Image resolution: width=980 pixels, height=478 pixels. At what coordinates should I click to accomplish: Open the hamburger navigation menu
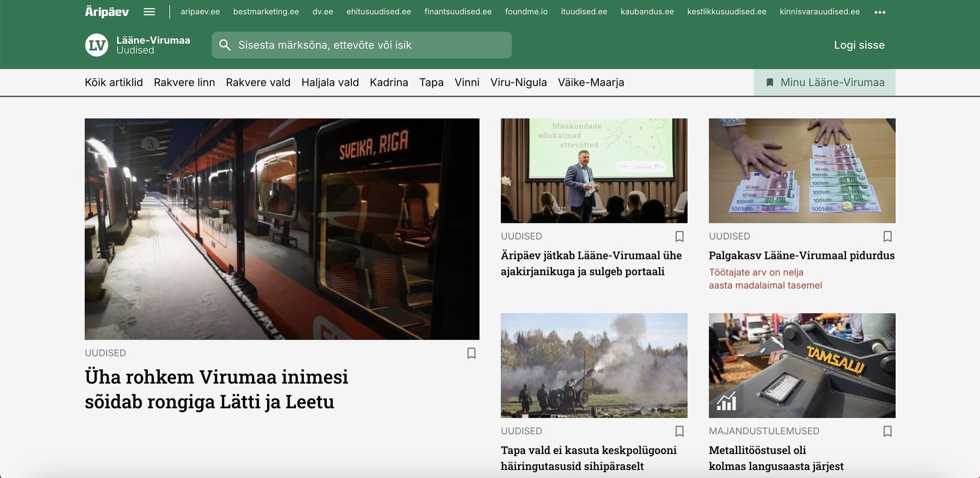[149, 12]
